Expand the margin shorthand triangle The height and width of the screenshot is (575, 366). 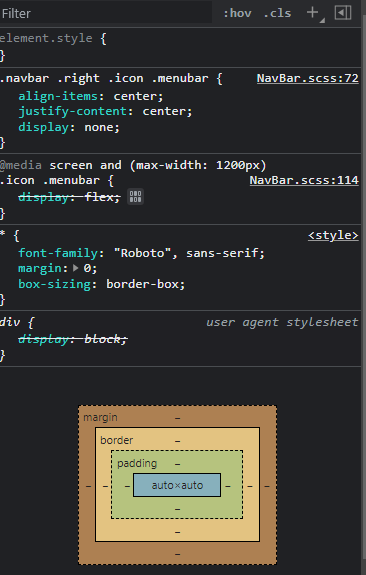click(x=76, y=268)
